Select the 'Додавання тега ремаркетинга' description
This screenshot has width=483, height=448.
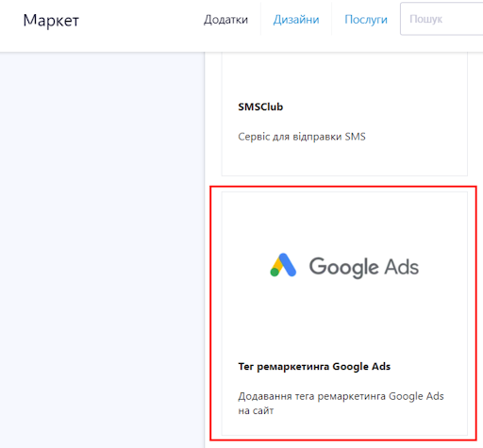pos(341,404)
